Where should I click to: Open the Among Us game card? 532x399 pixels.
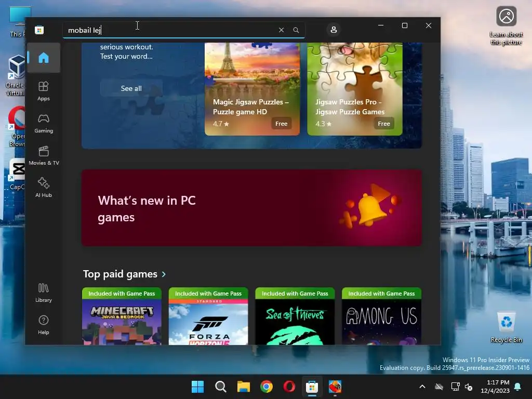tap(381, 316)
